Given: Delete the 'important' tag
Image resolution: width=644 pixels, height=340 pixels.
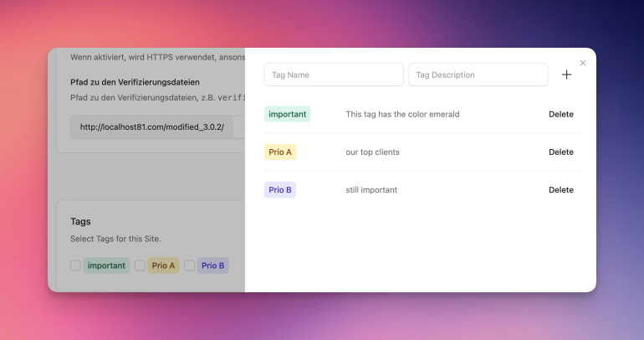Looking at the screenshot, I should pos(561,114).
